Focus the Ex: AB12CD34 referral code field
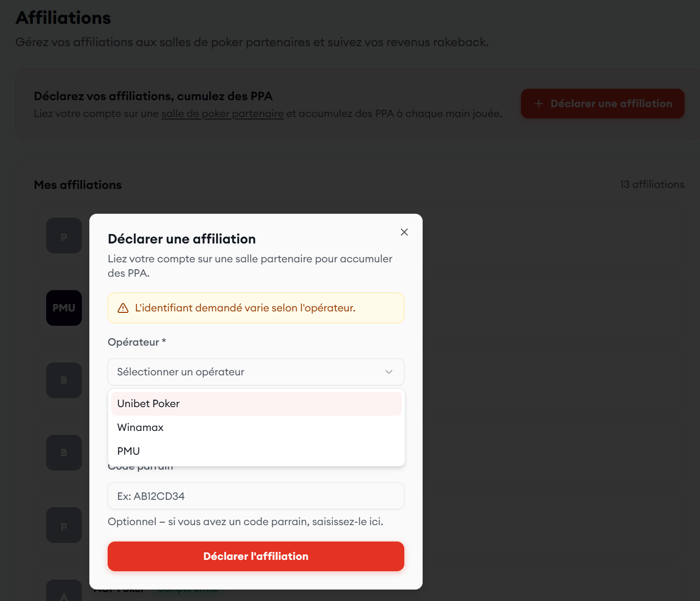700x601 pixels. pos(256,496)
